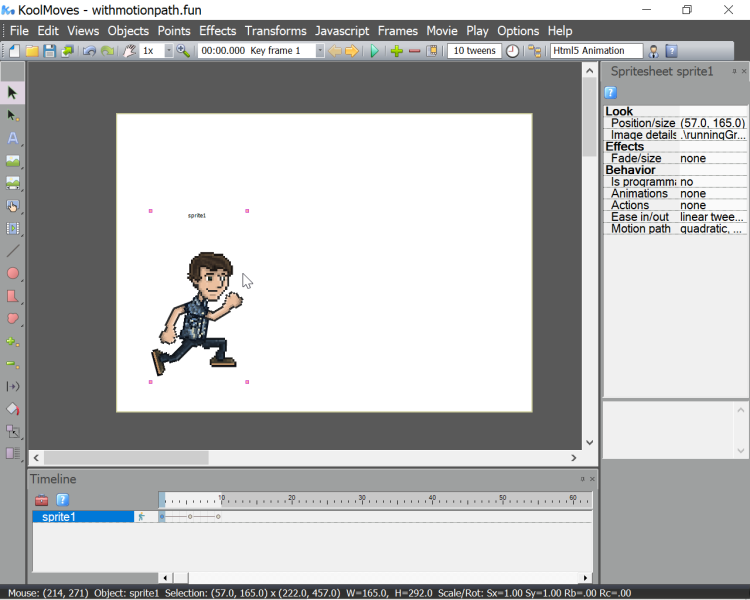Open the zoom level 1x dropdown

[x=168, y=51]
